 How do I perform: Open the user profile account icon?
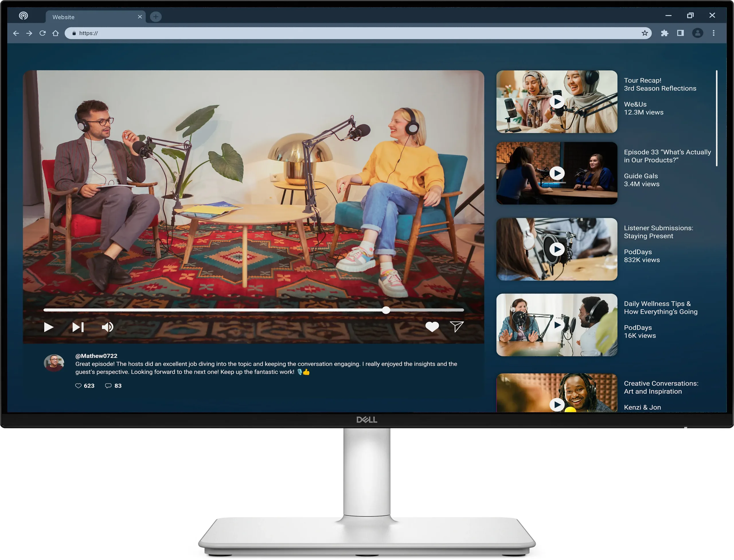(x=697, y=33)
